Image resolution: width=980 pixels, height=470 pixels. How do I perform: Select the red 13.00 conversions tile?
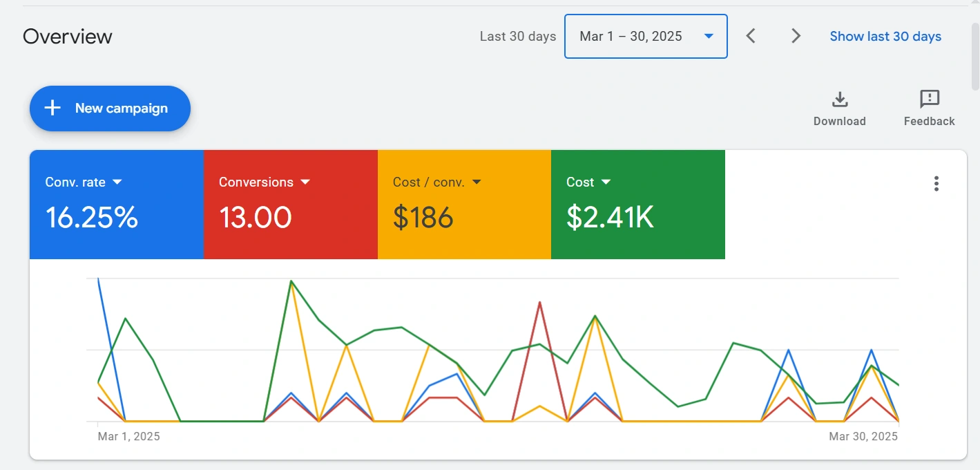[291, 205]
